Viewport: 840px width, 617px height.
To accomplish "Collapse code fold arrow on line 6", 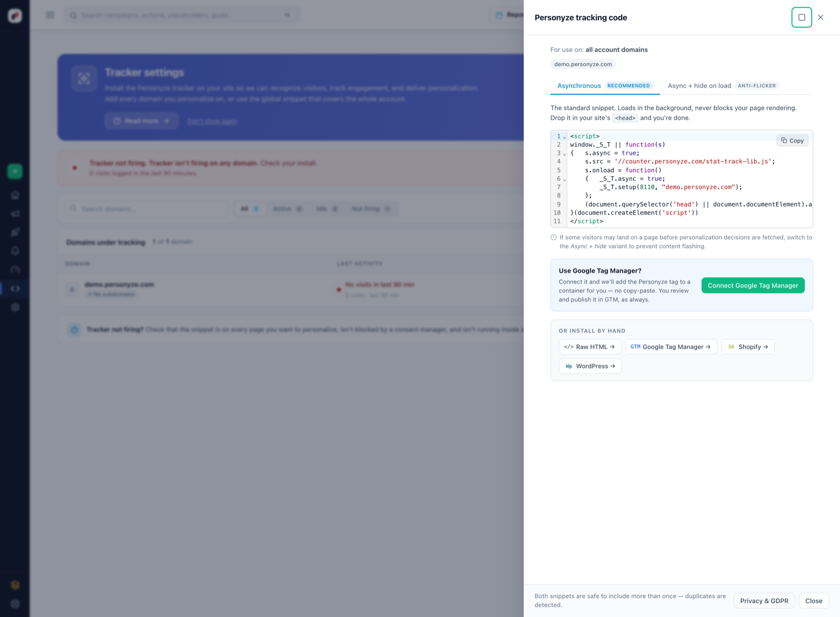I will pyautogui.click(x=564, y=180).
